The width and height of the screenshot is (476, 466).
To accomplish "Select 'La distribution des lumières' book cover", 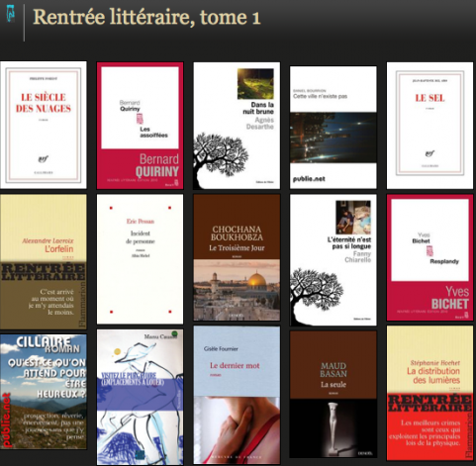I will pyautogui.click(x=429, y=393).
